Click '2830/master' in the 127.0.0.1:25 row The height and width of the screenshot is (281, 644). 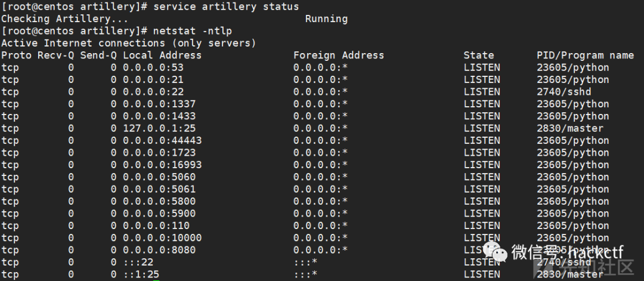[570, 128]
